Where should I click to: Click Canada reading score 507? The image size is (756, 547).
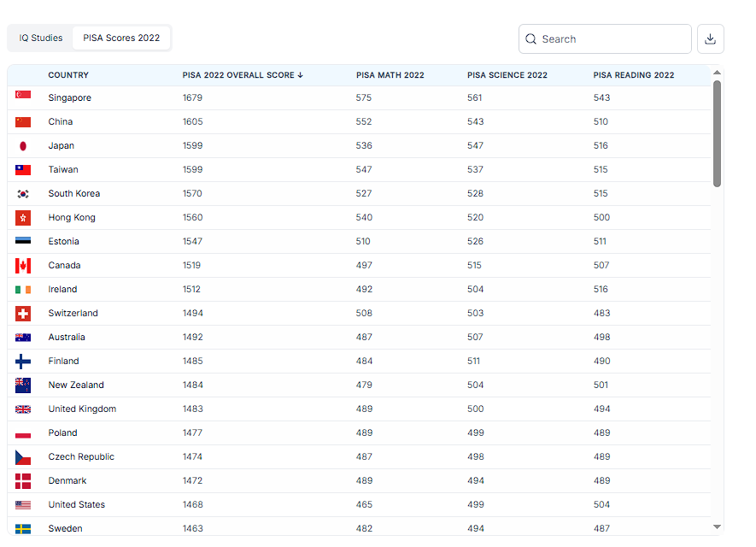(x=601, y=265)
